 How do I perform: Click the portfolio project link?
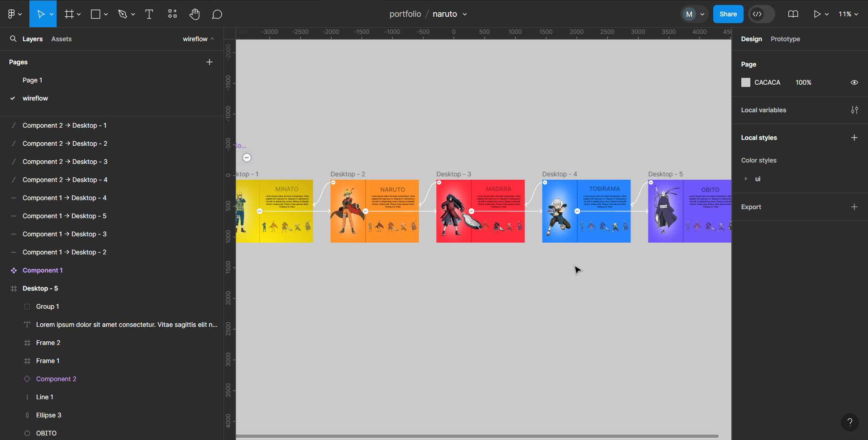click(x=405, y=14)
